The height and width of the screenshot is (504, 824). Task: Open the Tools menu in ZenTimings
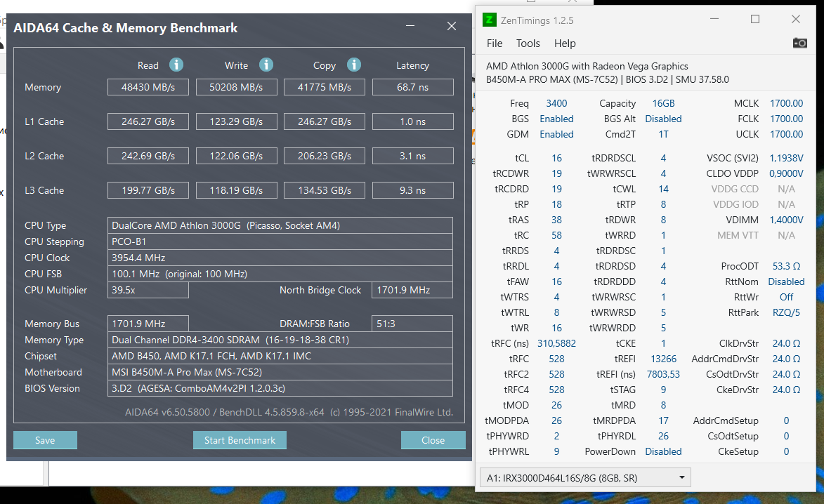pyautogui.click(x=528, y=44)
